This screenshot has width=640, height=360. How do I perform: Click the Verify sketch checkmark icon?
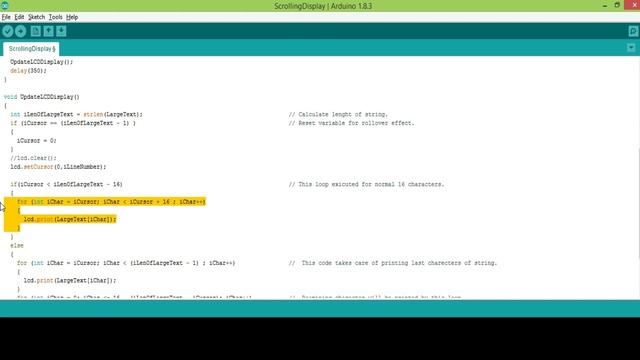point(8,31)
